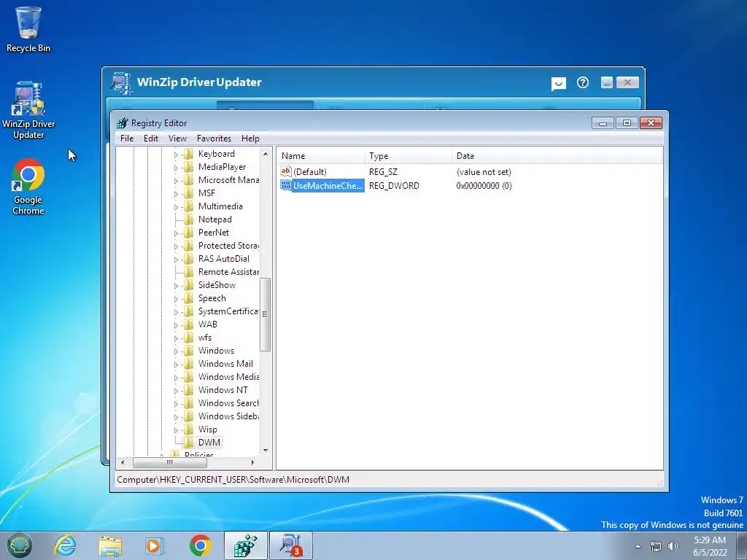Viewport: 747px width, 560px height.
Task: Open the File menu
Action: click(x=127, y=139)
